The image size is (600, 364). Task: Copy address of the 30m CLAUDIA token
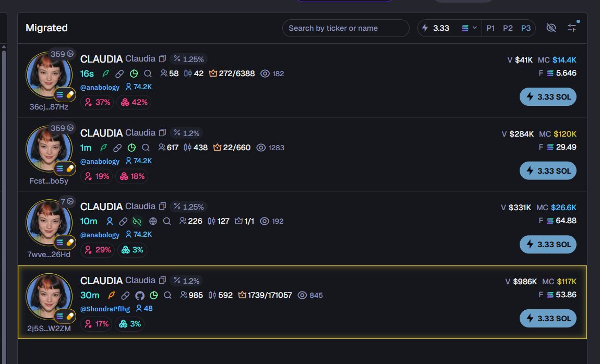click(162, 280)
